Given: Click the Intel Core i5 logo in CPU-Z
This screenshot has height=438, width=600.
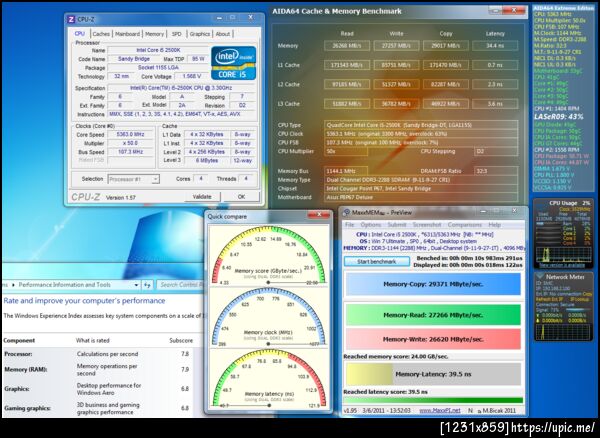Looking at the screenshot, I should [233, 63].
